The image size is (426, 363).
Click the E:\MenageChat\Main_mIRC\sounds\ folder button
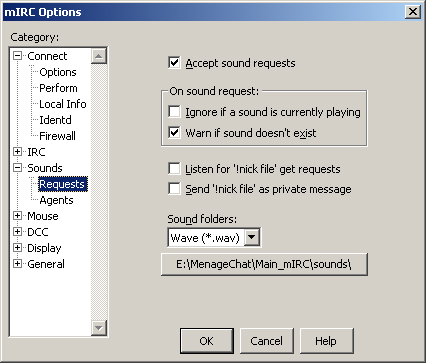[x=264, y=264]
